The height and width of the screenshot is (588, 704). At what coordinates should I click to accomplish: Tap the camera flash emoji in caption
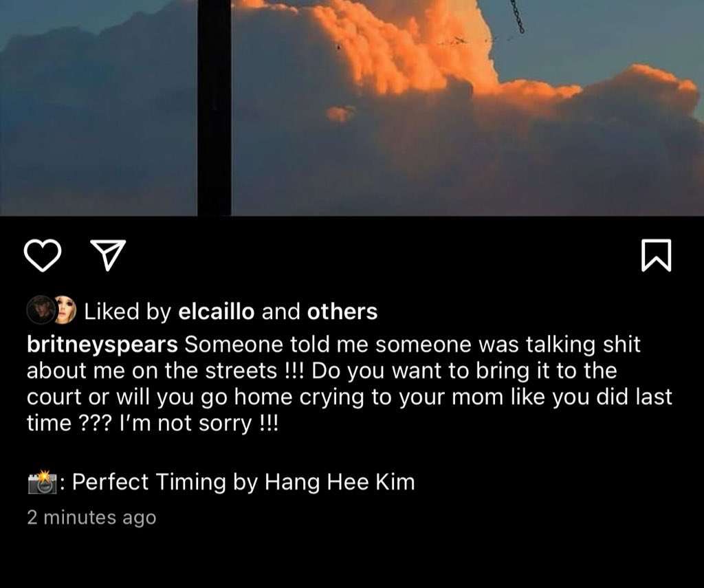point(42,482)
